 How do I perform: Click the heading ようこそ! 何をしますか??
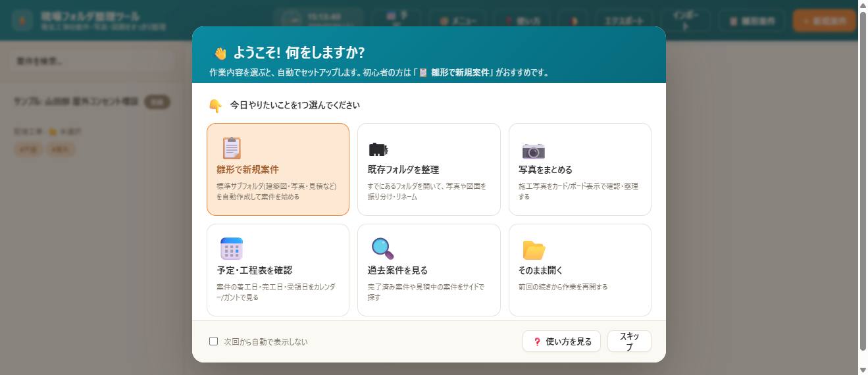click(x=299, y=53)
